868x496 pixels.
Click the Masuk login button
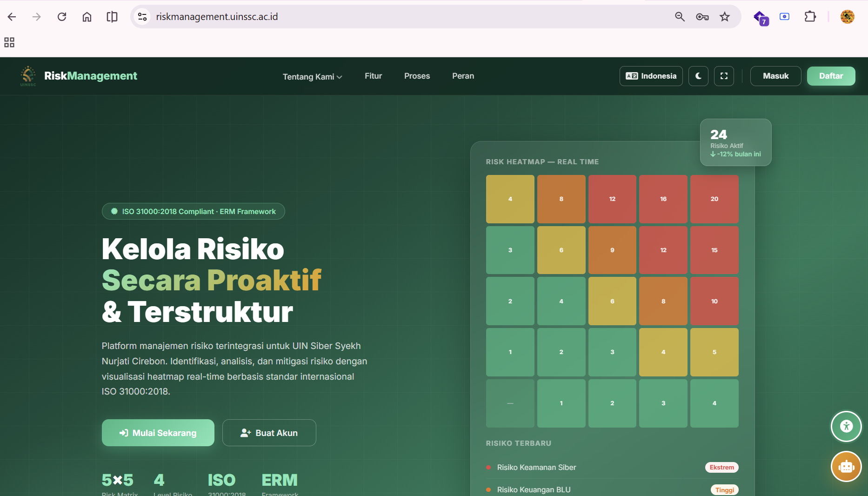click(x=775, y=76)
